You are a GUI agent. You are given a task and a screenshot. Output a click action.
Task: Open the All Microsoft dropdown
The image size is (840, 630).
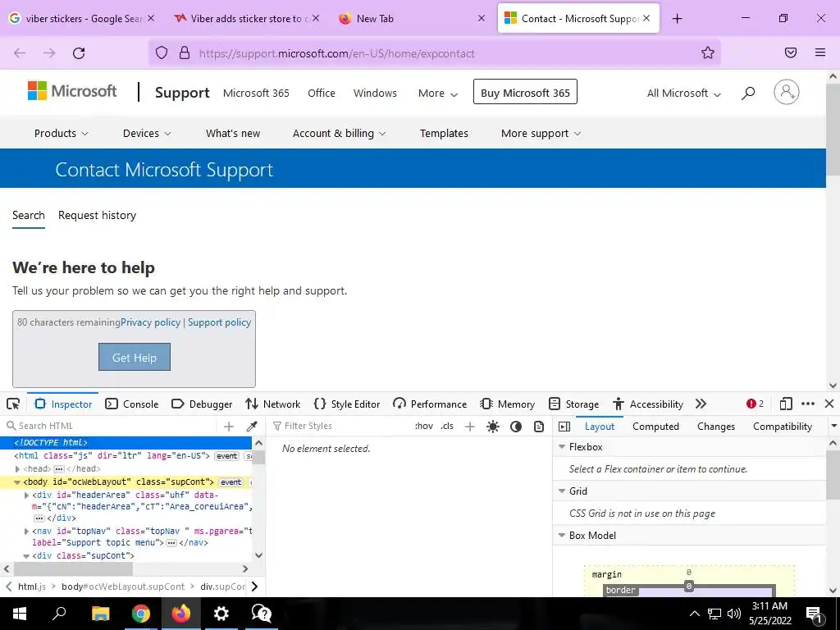point(683,94)
